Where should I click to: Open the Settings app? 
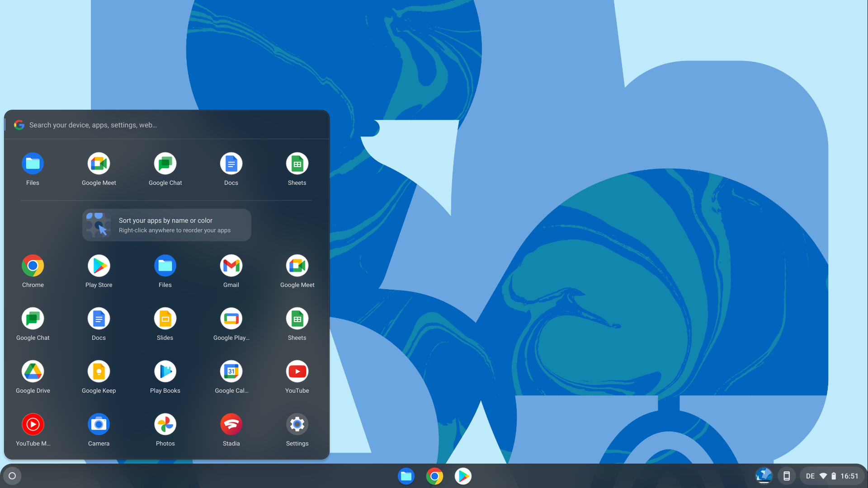click(x=297, y=424)
